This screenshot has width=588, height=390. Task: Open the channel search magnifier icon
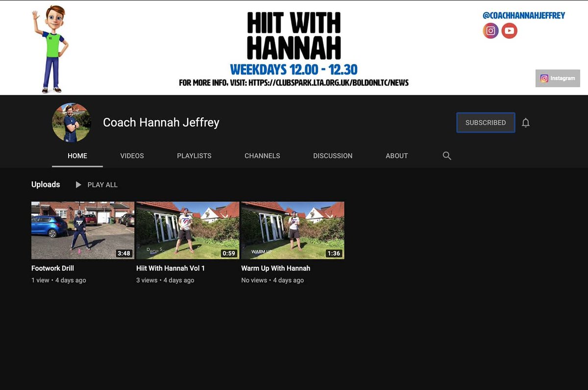tap(447, 156)
